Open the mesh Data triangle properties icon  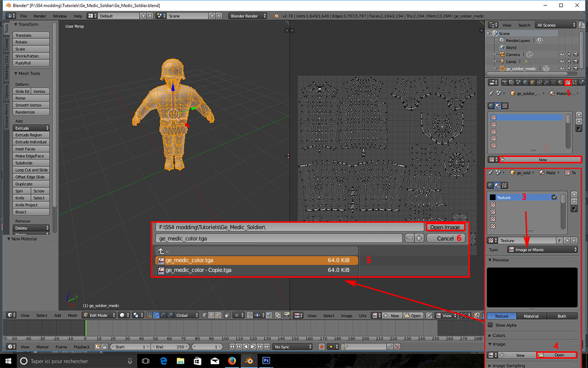553,82
